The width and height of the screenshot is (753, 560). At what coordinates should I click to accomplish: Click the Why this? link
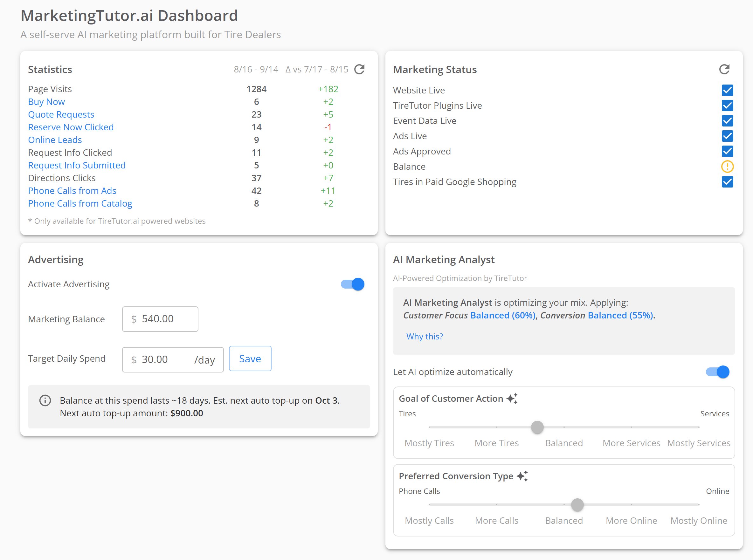point(425,336)
